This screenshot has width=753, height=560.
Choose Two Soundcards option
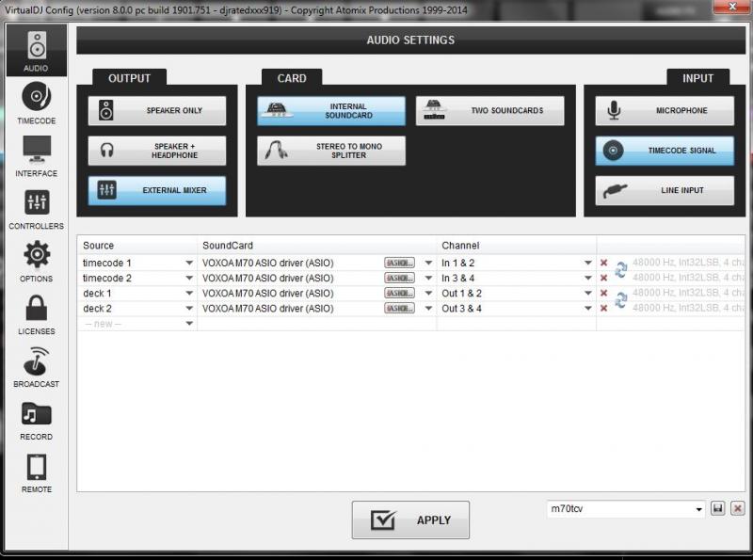click(489, 110)
